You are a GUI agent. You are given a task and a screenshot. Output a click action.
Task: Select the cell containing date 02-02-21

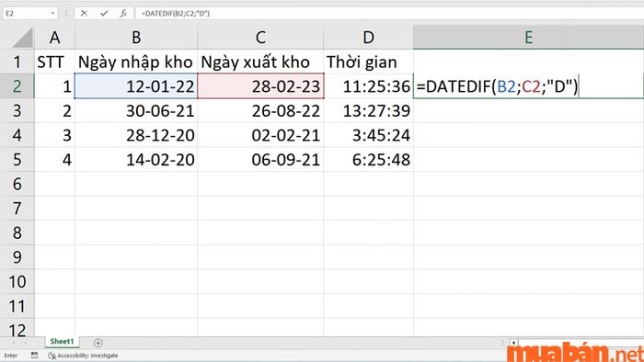[x=260, y=135]
